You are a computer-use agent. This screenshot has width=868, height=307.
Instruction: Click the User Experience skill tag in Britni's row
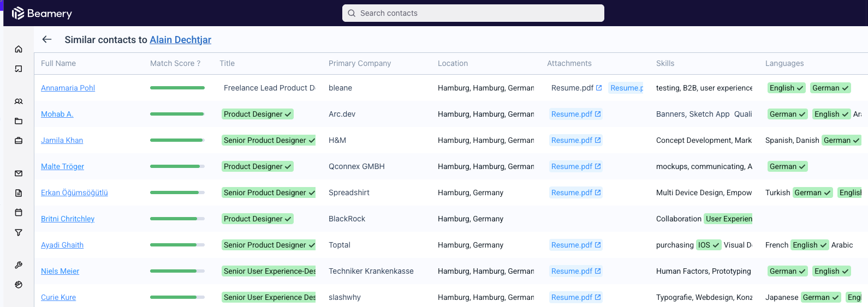click(728, 219)
